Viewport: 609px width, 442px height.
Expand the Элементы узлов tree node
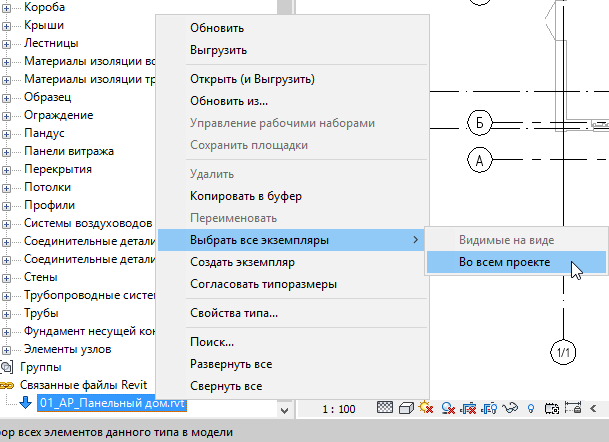click(x=6, y=350)
